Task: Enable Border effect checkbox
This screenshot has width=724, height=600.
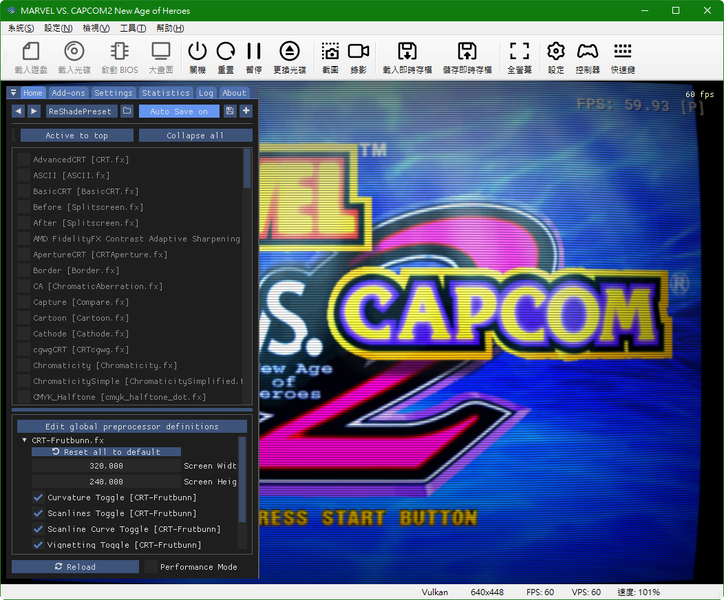Action: click(24, 270)
